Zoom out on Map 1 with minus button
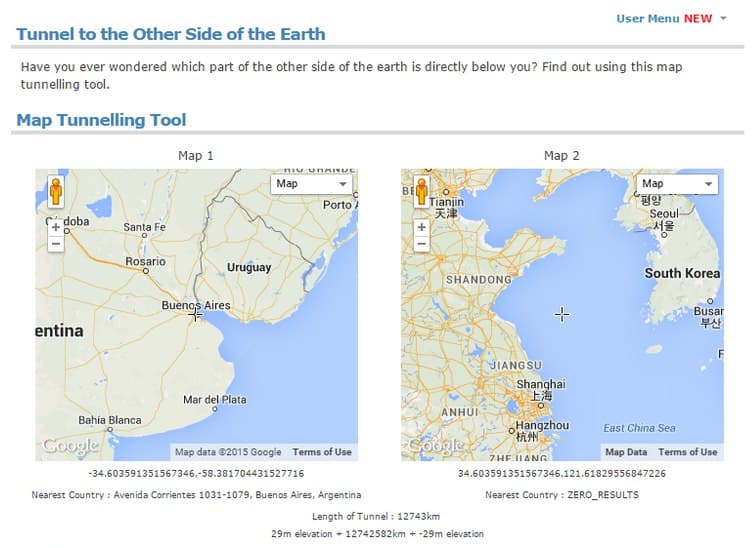754x548 pixels. point(56,243)
